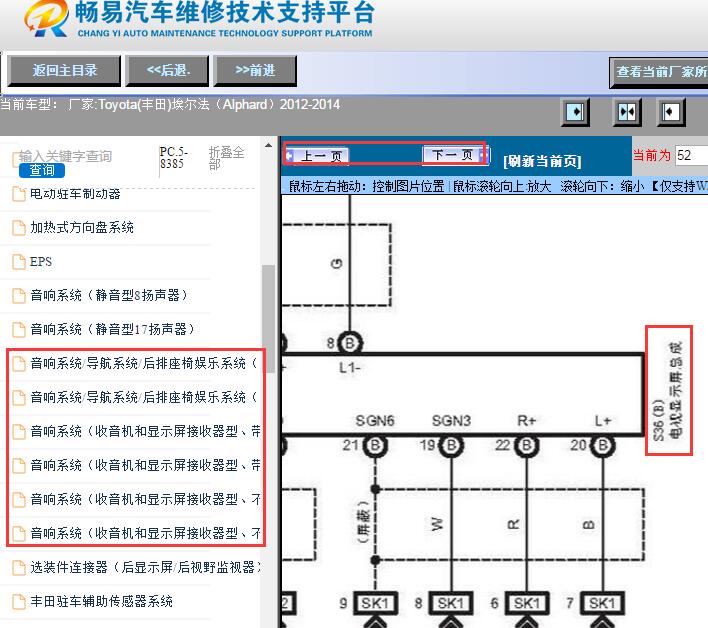The width and height of the screenshot is (708, 628).
Task: Click the 当前车型 vehicle model text
Action: point(170,105)
